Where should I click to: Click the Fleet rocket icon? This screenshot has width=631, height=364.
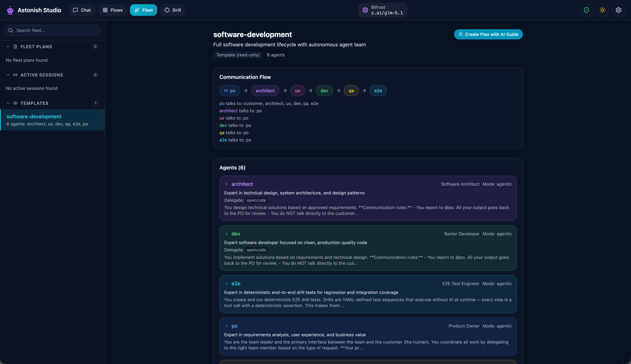click(137, 10)
